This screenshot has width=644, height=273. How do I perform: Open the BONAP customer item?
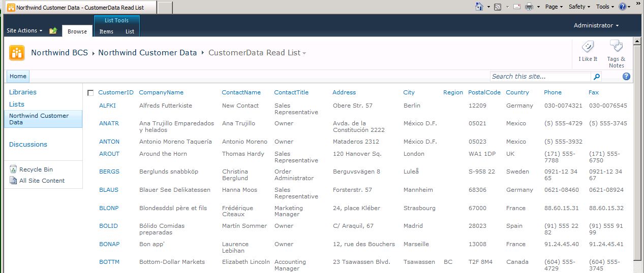coord(109,244)
